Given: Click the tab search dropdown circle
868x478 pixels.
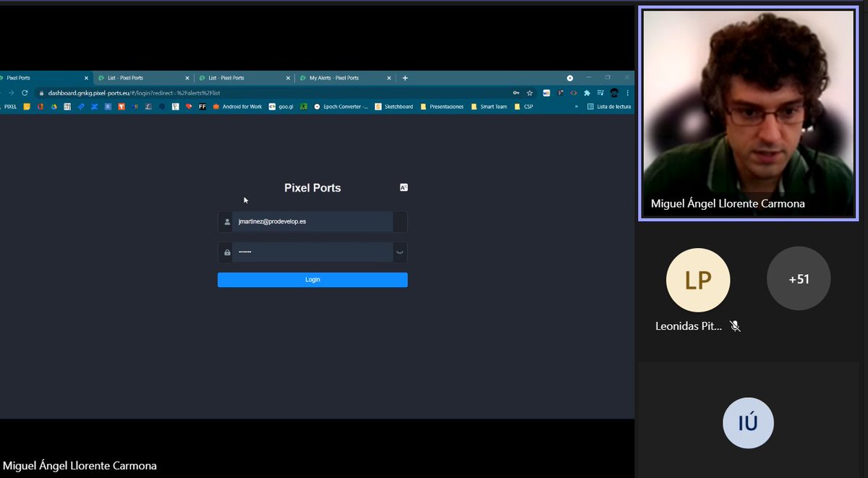Looking at the screenshot, I should click(x=570, y=78).
